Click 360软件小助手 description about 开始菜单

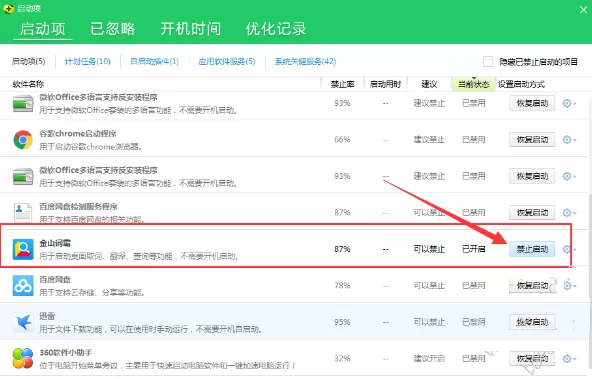coord(168,365)
